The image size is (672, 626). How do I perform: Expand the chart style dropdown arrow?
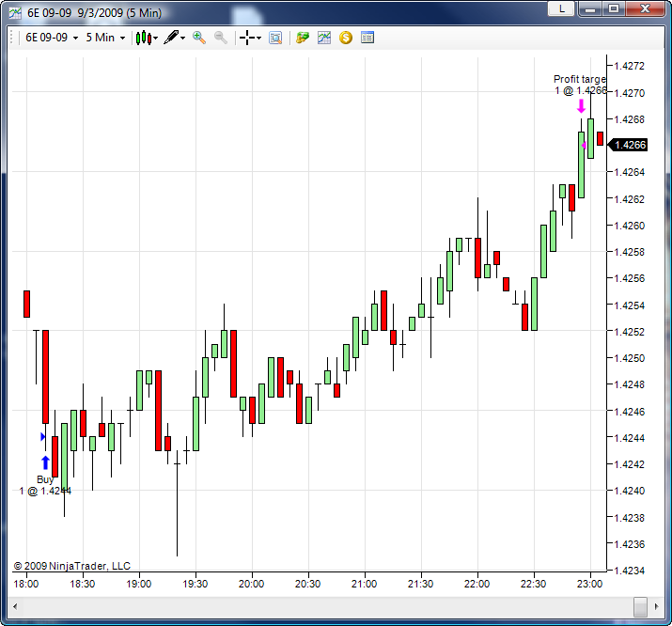[156, 39]
